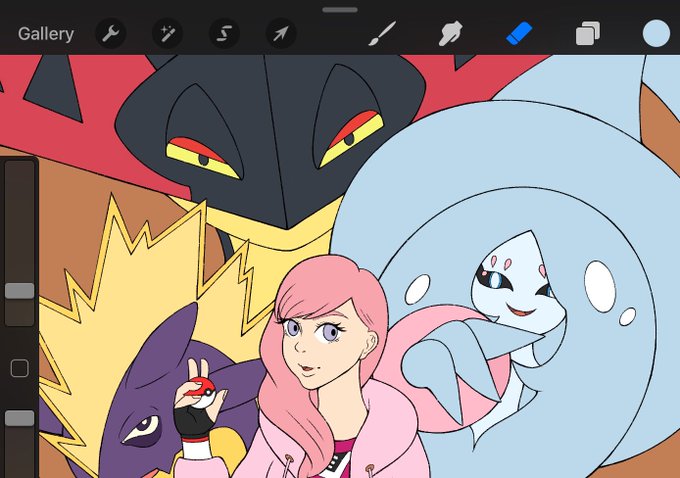Click the brush size slider handle
The width and height of the screenshot is (680, 478).
point(20,291)
